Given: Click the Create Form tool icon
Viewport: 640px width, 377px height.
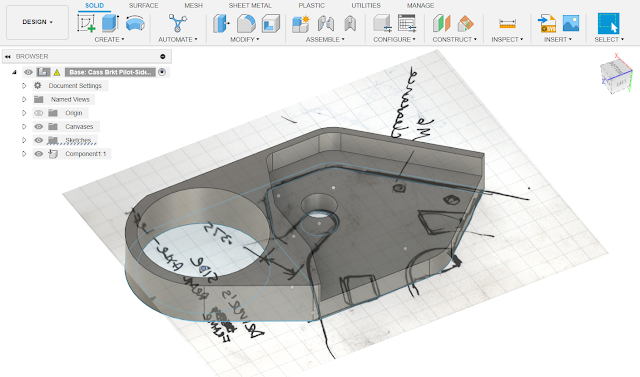Looking at the screenshot, I should coord(135,23).
